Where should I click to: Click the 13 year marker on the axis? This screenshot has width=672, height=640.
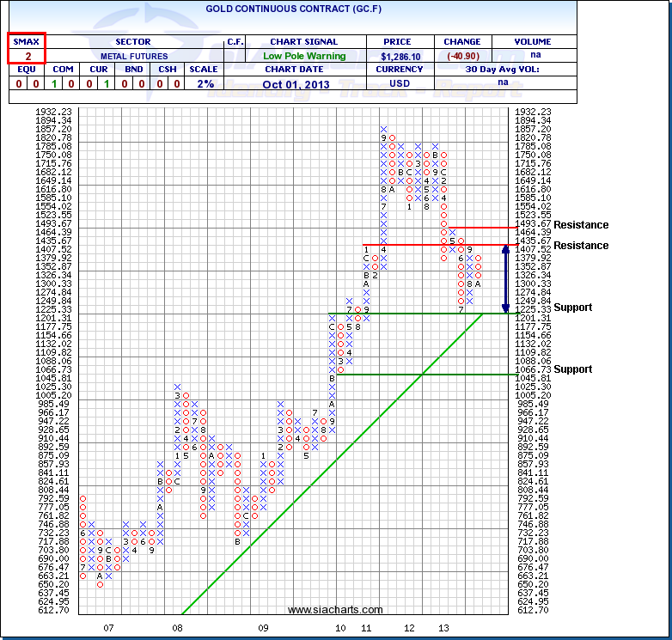point(443,628)
